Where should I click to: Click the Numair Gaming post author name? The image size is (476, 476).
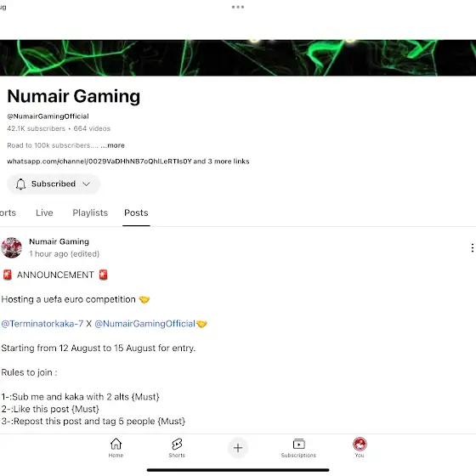[x=59, y=241]
